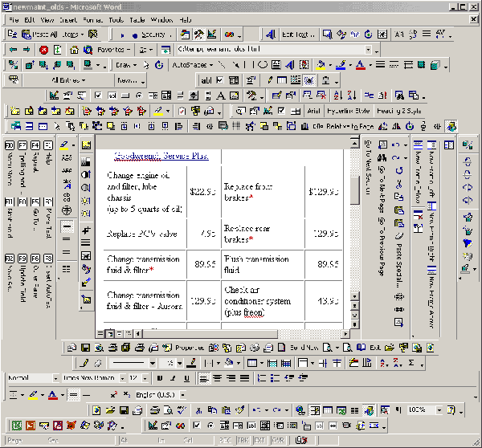
Task: Click the Microsoft Word Help question mark icon
Action: coord(451,410)
